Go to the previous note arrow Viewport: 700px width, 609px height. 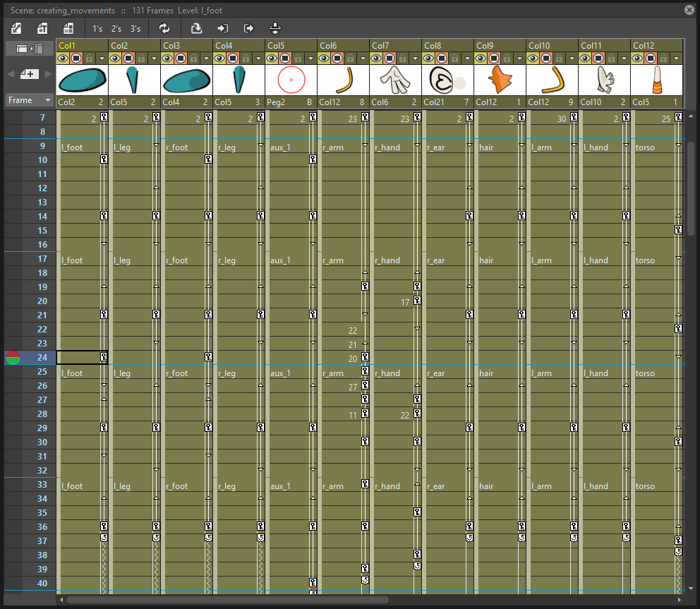11,74
